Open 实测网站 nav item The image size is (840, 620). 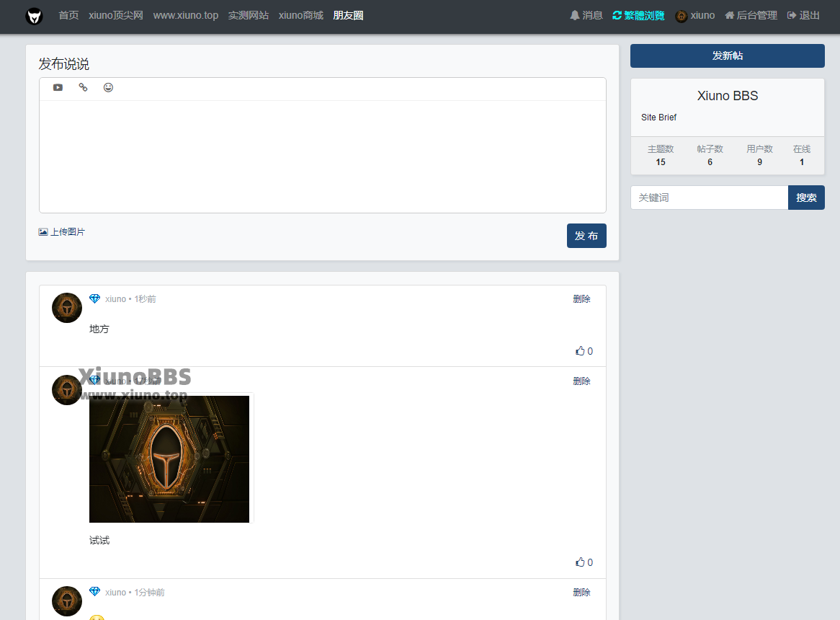249,16
